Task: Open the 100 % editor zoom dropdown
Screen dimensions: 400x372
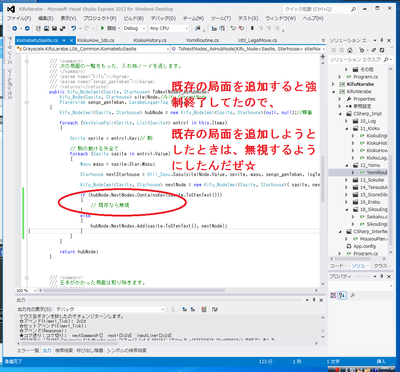Action: [x=26, y=291]
